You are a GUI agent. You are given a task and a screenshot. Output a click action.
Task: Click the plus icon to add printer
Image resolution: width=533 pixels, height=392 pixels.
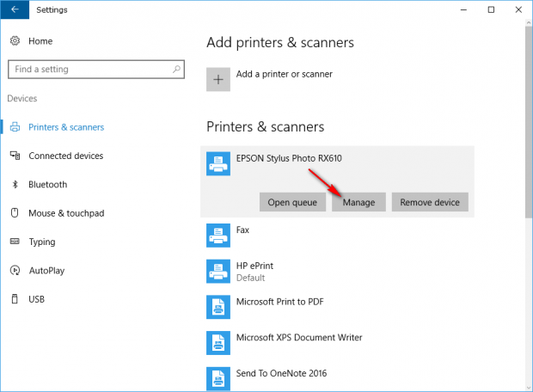coord(218,80)
